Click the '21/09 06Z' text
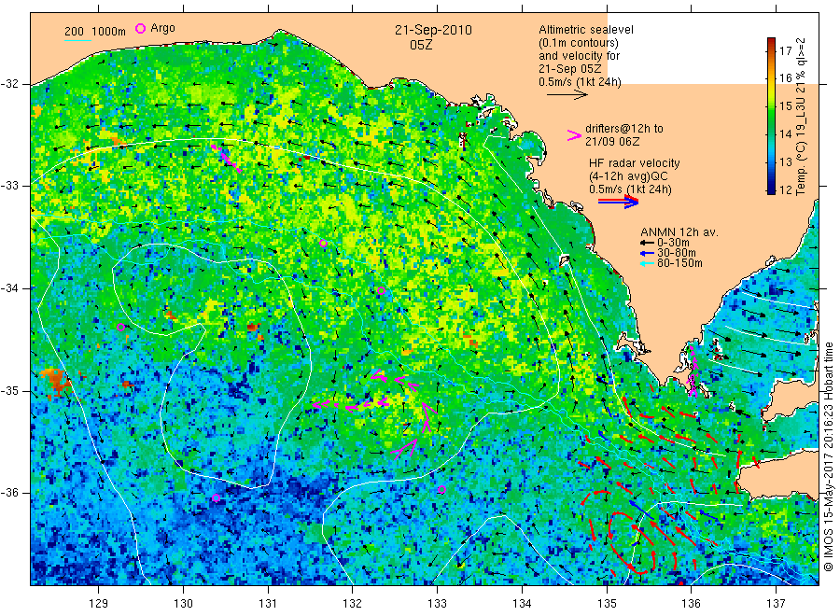Viewport: 840px width, 616px height. [x=612, y=142]
